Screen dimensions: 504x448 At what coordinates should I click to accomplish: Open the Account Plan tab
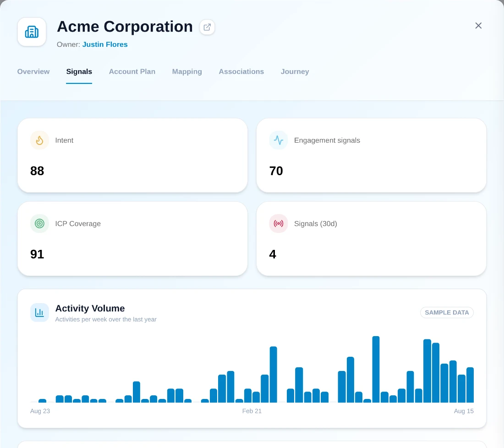[x=132, y=72]
